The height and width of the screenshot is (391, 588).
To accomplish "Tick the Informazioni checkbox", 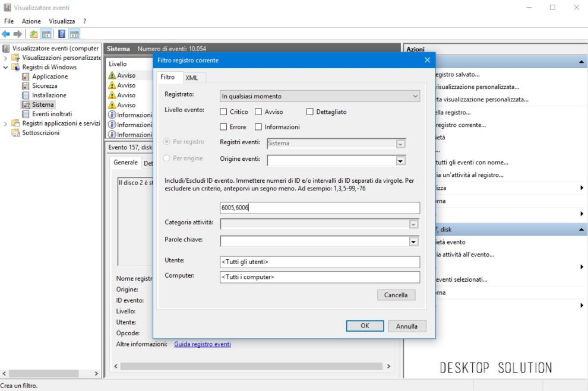I will 258,127.
